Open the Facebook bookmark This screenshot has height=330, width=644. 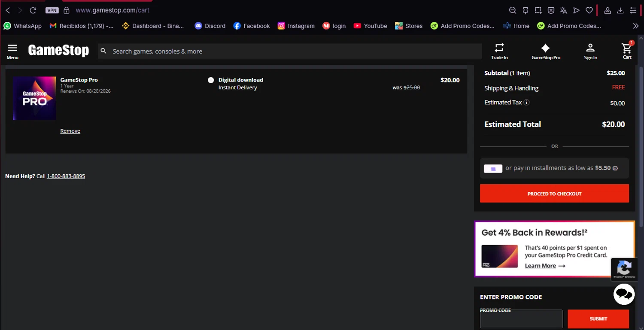tap(252, 26)
